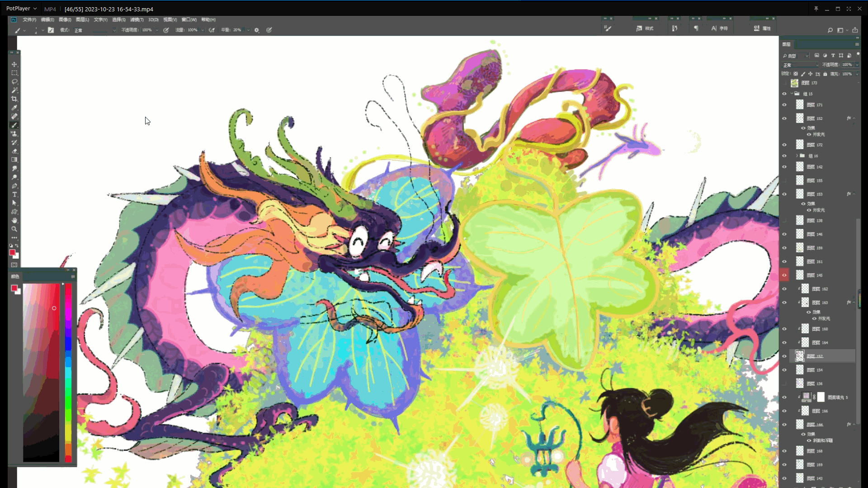Select the Lasso tool
The image size is (868, 488).
point(14,81)
